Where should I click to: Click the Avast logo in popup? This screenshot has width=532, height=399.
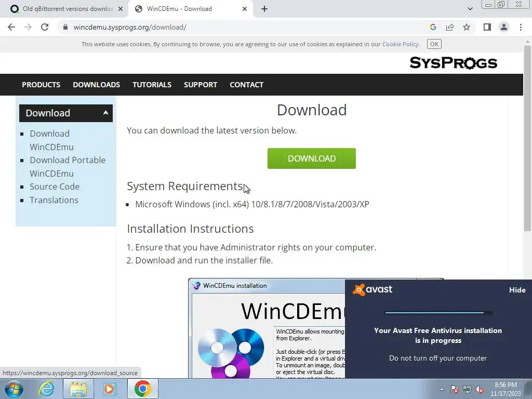click(x=372, y=289)
